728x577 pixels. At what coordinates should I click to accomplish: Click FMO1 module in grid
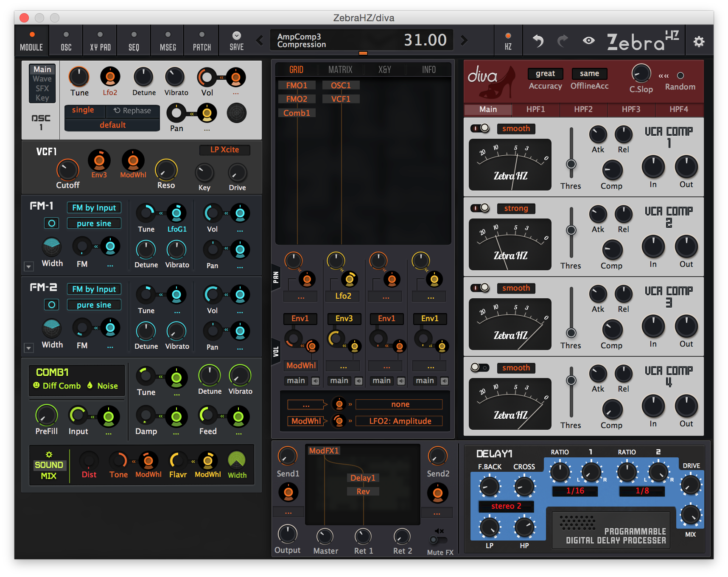pyautogui.click(x=297, y=85)
